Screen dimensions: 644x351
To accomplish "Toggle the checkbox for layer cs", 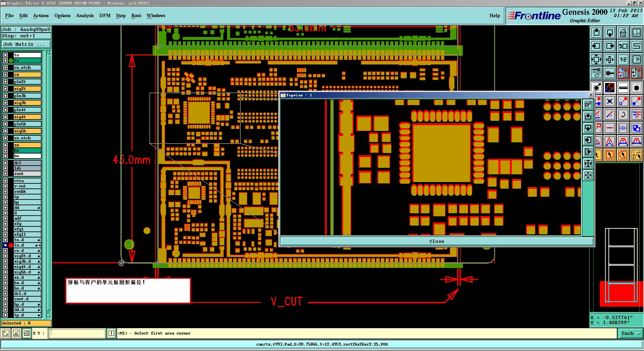I will (5, 75).
